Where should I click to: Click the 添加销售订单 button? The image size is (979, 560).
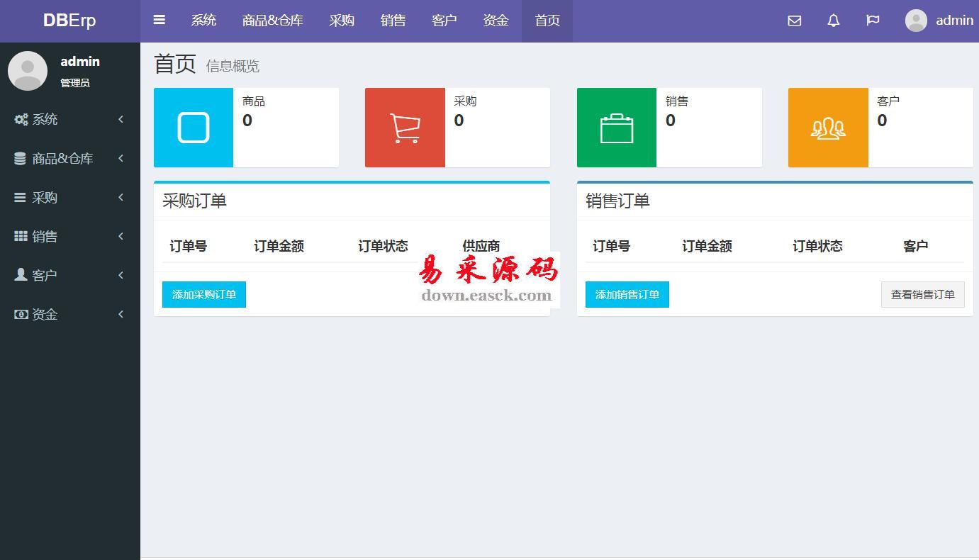click(x=627, y=294)
